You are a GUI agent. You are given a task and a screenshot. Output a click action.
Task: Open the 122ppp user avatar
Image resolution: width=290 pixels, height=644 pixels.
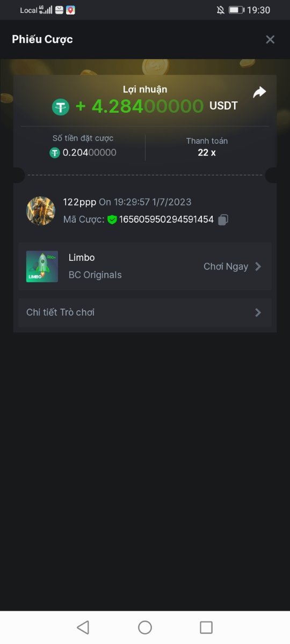pos(41,211)
